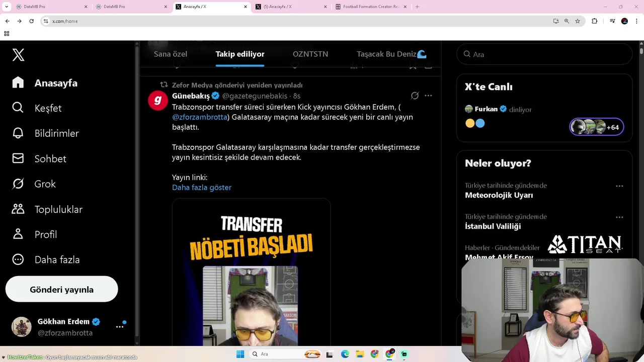Viewport: 644px width, 362px height.
Task: Click the +64 listeners badge
Action: click(597, 127)
